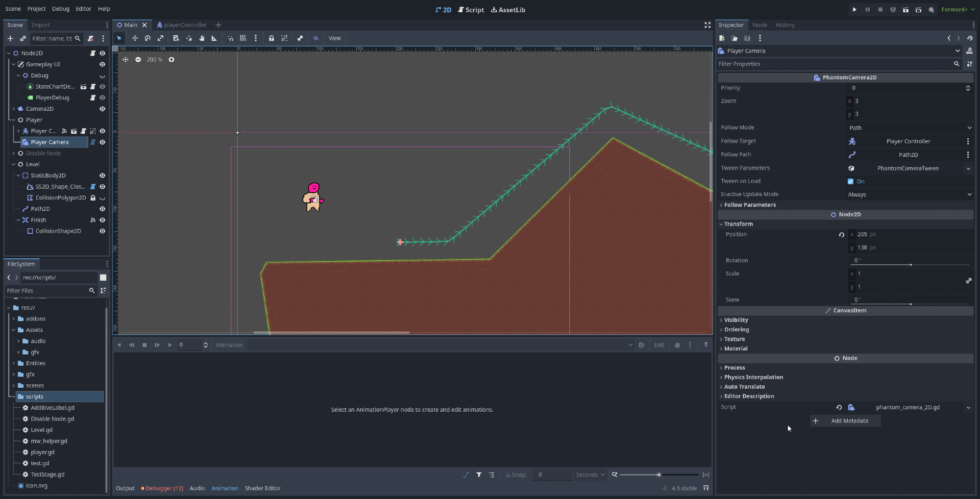Image resolution: width=980 pixels, height=499 pixels.
Task: Select the Ruler Mode tool
Action: [x=214, y=38]
